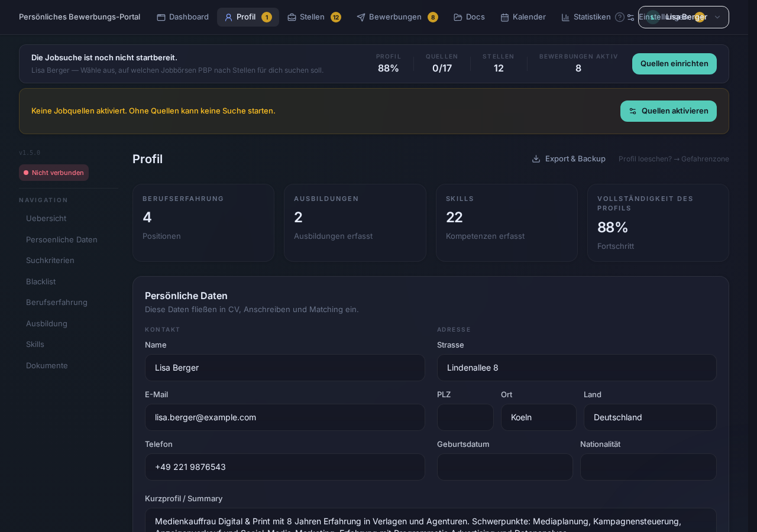Image resolution: width=757 pixels, height=532 pixels.
Task: Click the Skills 22 Kompetenzen card
Action: (x=507, y=223)
